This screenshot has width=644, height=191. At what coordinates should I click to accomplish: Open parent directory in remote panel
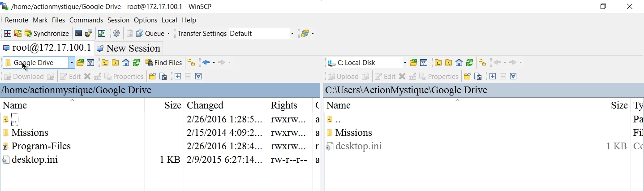[x=105, y=63]
